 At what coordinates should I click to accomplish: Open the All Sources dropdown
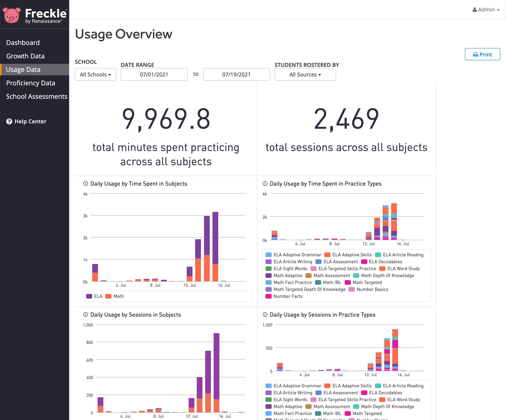[305, 75]
